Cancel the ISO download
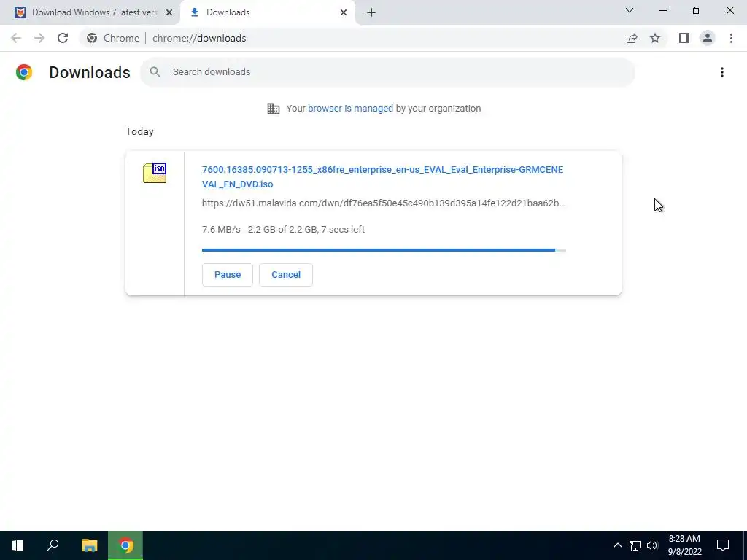This screenshot has height=560, width=747. coord(286,275)
